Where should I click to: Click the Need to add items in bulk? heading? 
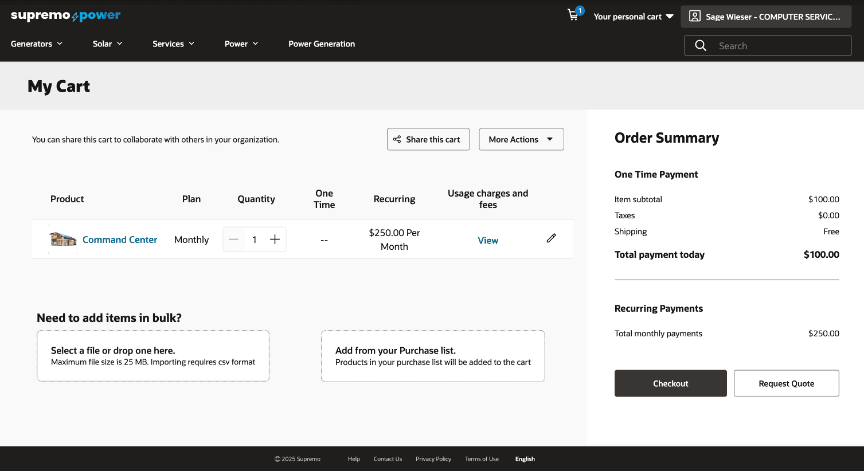109,318
